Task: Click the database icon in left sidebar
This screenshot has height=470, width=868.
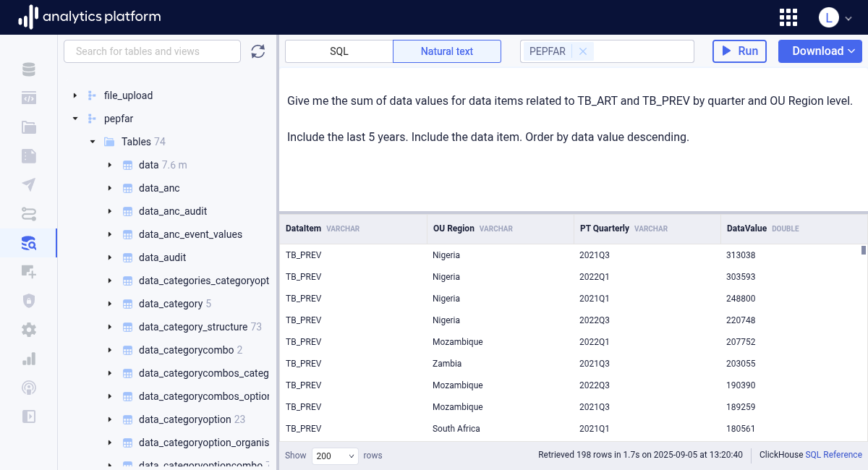Action: [29, 69]
